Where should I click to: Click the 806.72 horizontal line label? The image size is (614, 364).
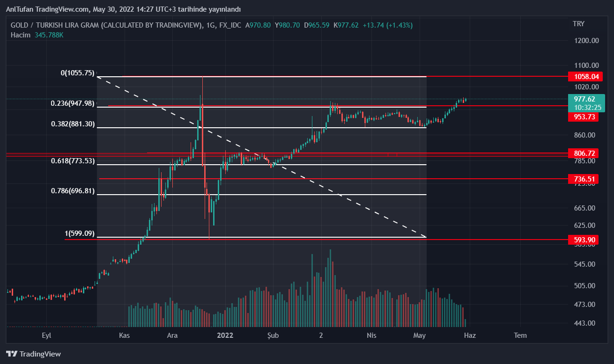(x=584, y=153)
